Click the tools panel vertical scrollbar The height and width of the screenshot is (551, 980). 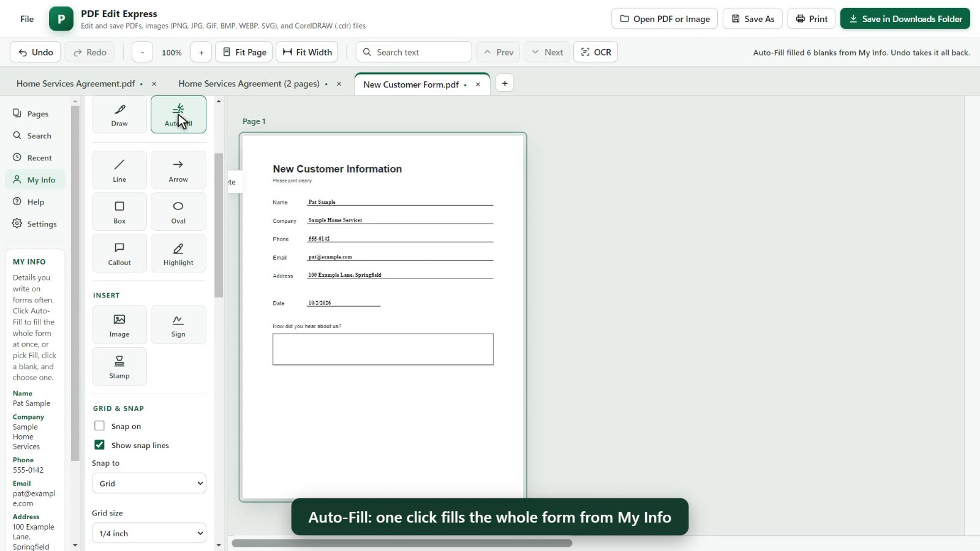pyautogui.click(x=219, y=225)
